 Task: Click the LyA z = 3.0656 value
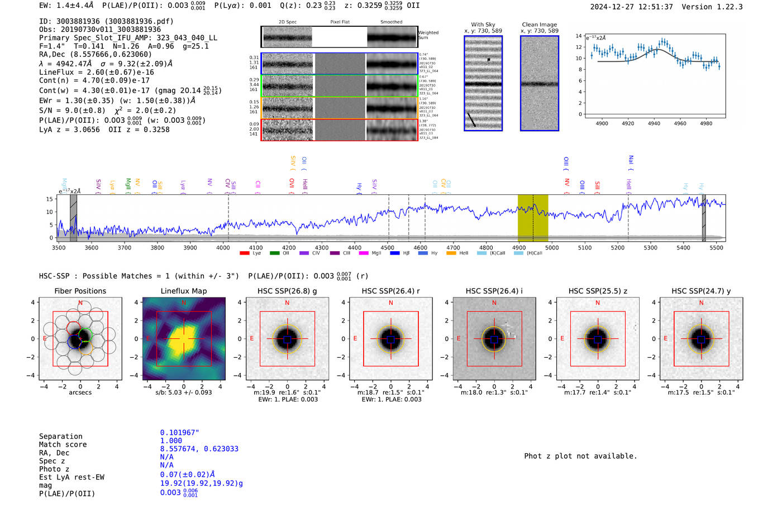click(69, 130)
